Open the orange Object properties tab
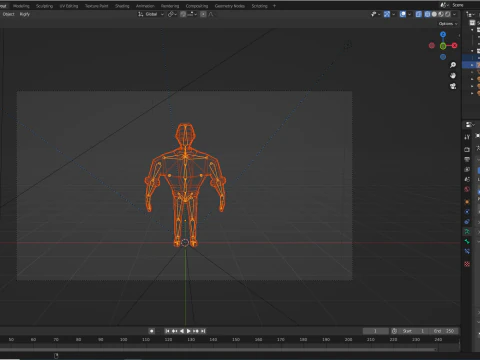Screen dimensions: 480x360 tap(467, 202)
